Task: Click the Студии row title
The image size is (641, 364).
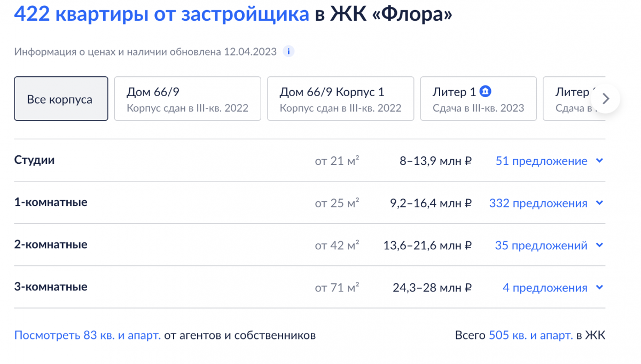Action: click(x=34, y=160)
